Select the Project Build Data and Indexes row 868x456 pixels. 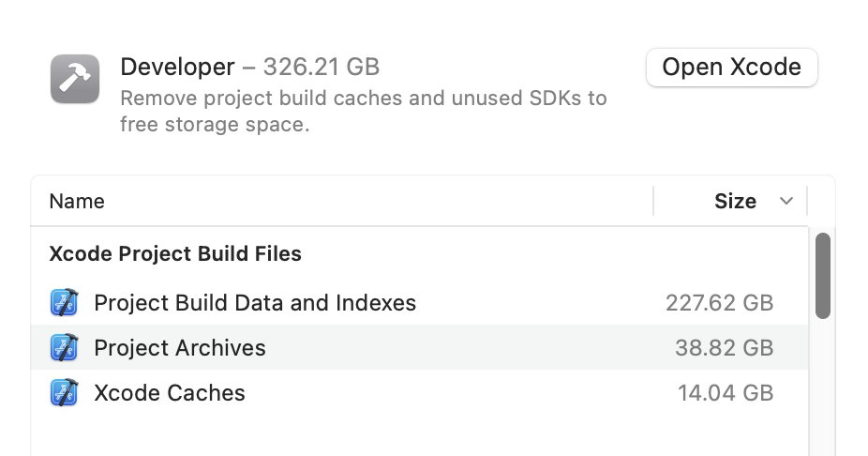point(255,303)
